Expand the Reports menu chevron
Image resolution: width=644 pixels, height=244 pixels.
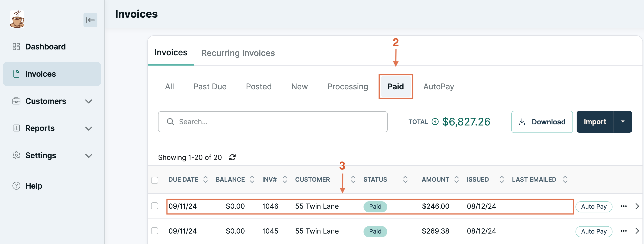pos(89,129)
